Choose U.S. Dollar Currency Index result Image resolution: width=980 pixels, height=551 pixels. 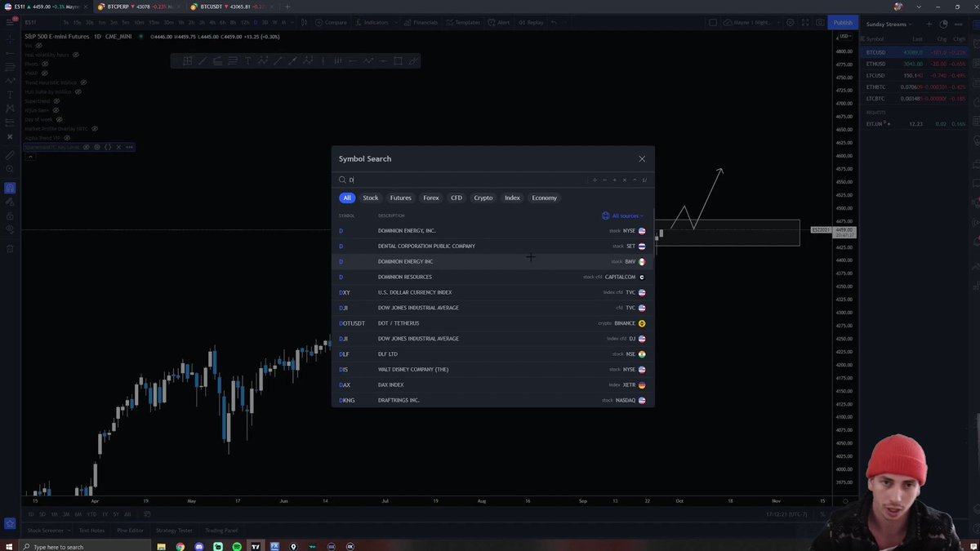(x=492, y=292)
